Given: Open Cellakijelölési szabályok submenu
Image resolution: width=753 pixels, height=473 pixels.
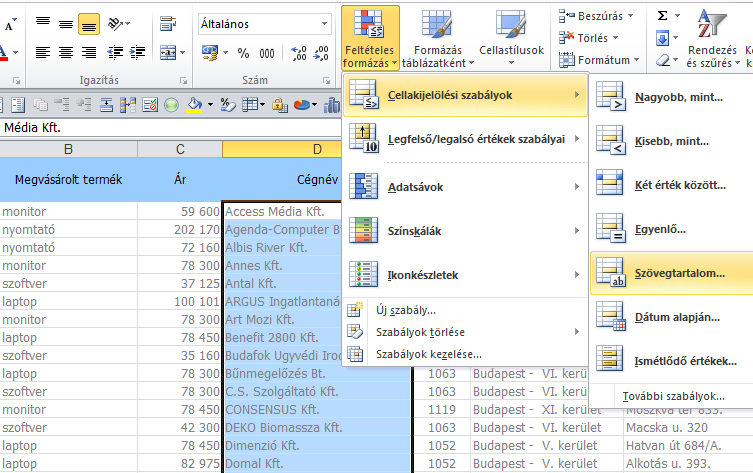Looking at the screenshot, I should tap(465, 95).
